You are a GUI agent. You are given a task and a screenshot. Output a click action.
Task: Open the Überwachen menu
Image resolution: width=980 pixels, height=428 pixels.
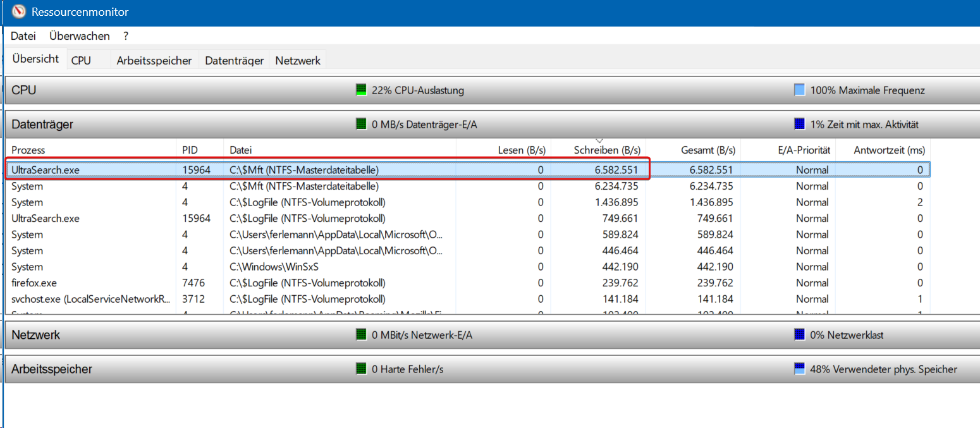click(80, 36)
